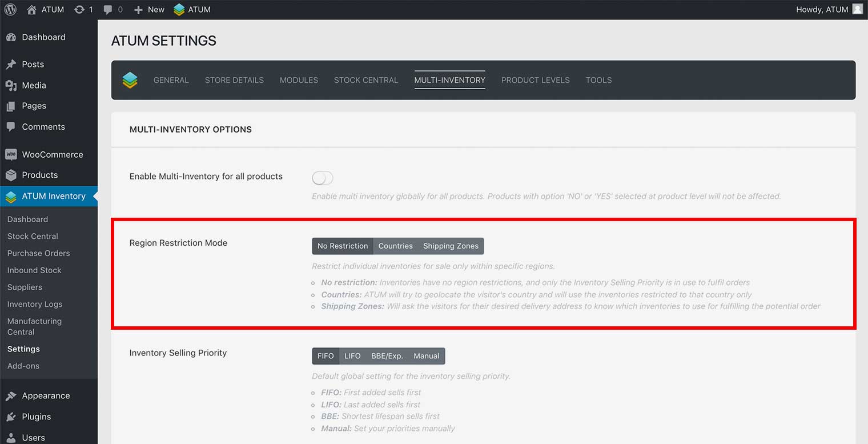The width and height of the screenshot is (868, 444).
Task: Open Inventory Logs submenu link
Action: [35, 304]
